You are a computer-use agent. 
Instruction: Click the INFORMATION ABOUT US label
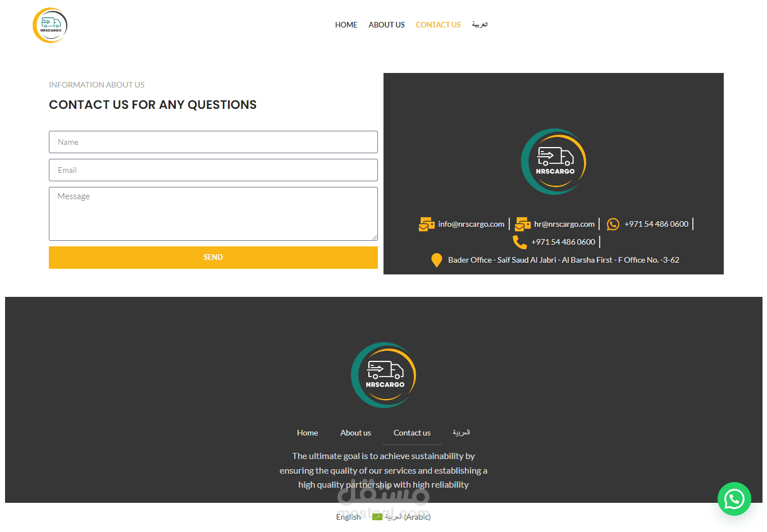tap(97, 85)
